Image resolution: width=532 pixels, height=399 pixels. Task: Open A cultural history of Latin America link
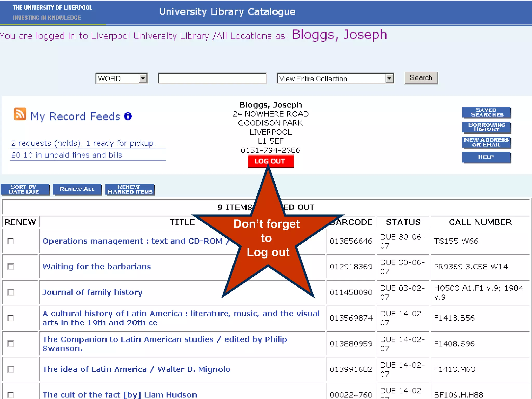181,318
